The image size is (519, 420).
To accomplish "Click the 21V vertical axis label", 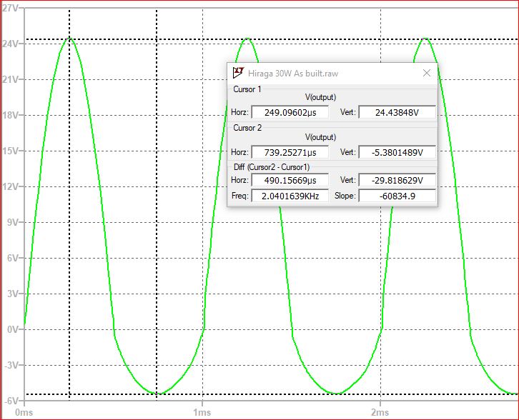I will click(x=10, y=79).
